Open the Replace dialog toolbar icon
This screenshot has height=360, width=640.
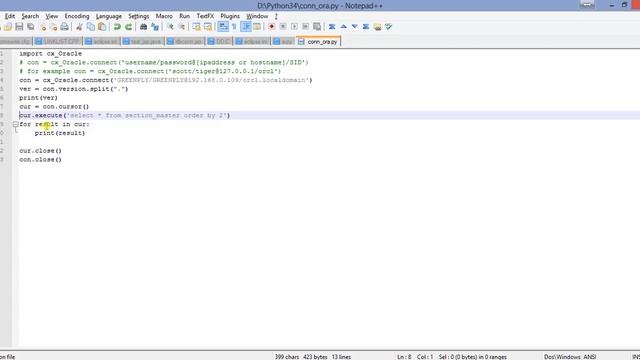(x=155, y=27)
